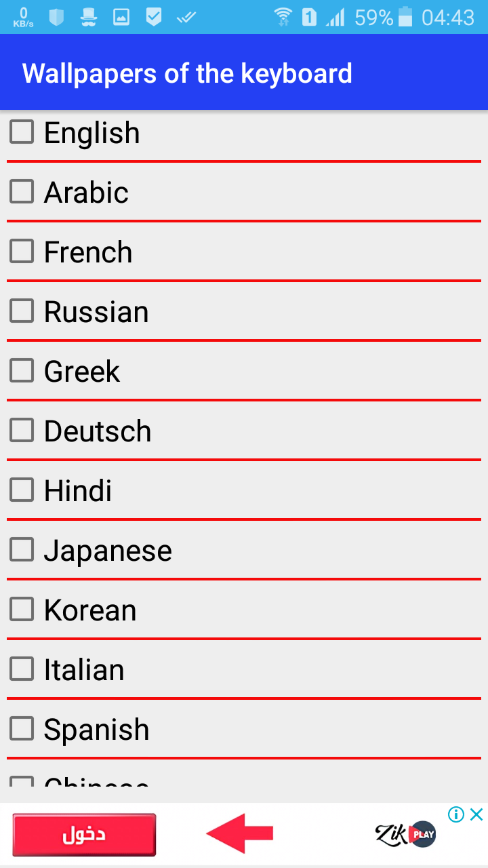Toggle the Greek checkbox

click(22, 370)
